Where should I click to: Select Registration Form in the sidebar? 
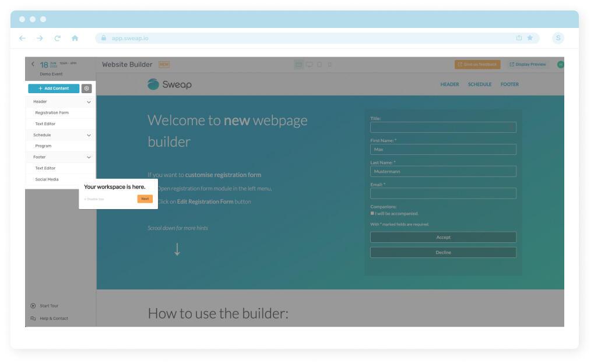[x=52, y=113]
